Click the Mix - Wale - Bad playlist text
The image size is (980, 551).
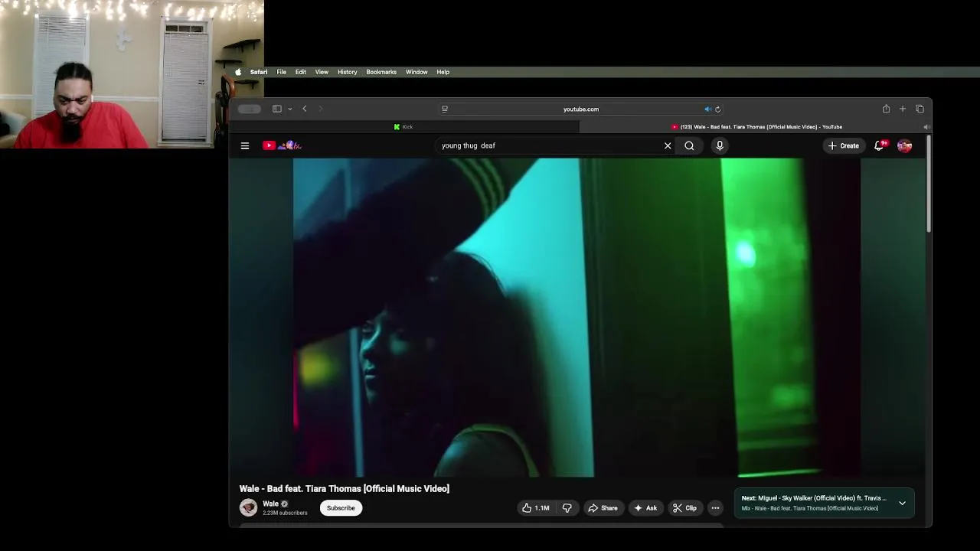[x=810, y=508]
